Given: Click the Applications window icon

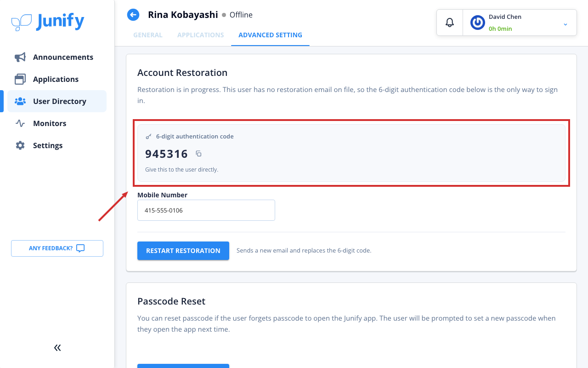Looking at the screenshot, I should coord(20,79).
